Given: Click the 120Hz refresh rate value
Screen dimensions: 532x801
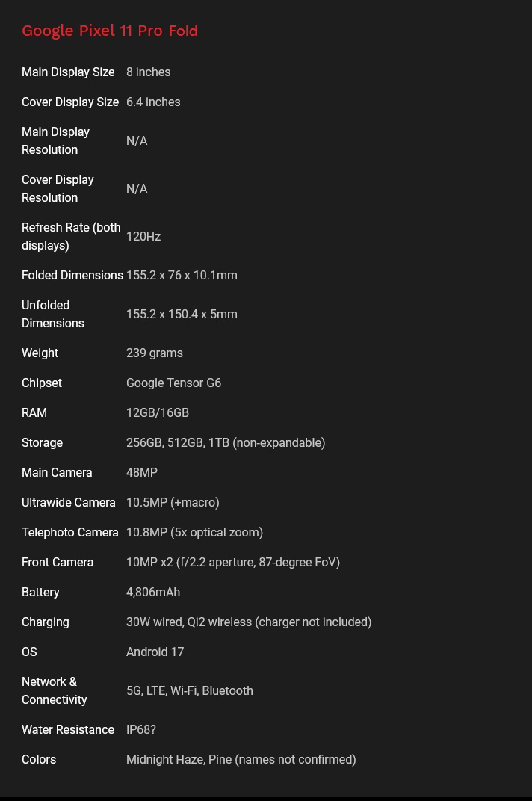Looking at the screenshot, I should coord(143,237).
